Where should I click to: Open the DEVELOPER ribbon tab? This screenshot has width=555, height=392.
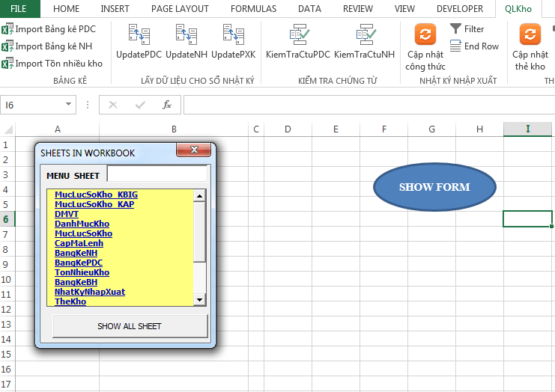pyautogui.click(x=460, y=9)
